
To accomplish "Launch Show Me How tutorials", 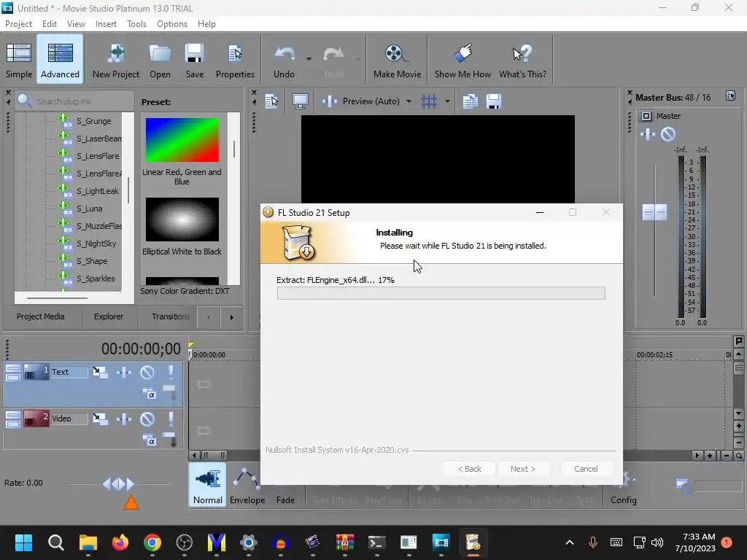I will click(x=462, y=60).
